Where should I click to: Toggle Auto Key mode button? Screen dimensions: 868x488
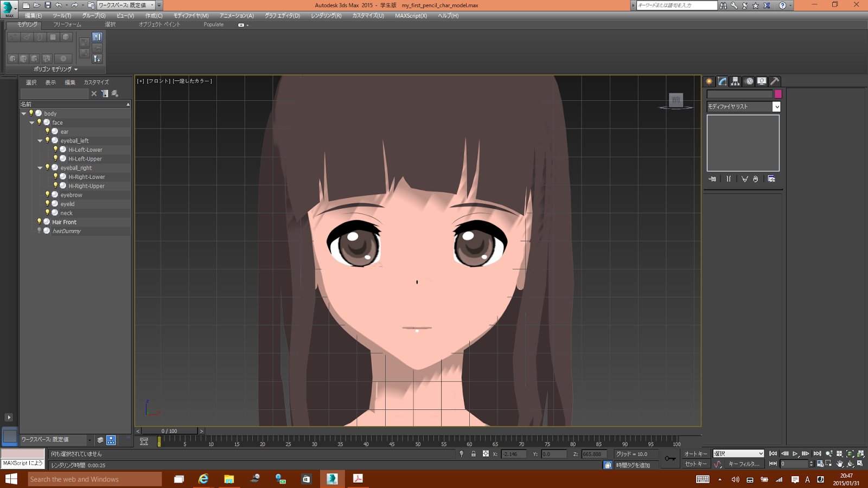[x=696, y=454]
